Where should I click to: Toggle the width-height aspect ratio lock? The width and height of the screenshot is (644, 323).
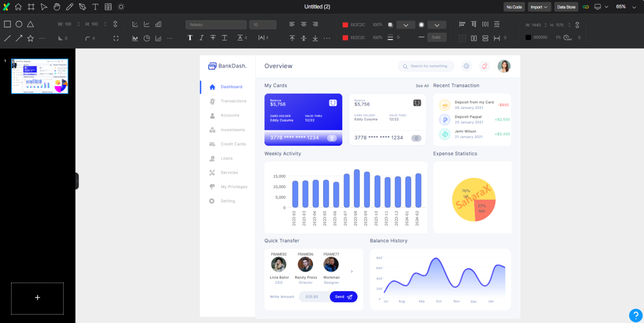tap(115, 24)
